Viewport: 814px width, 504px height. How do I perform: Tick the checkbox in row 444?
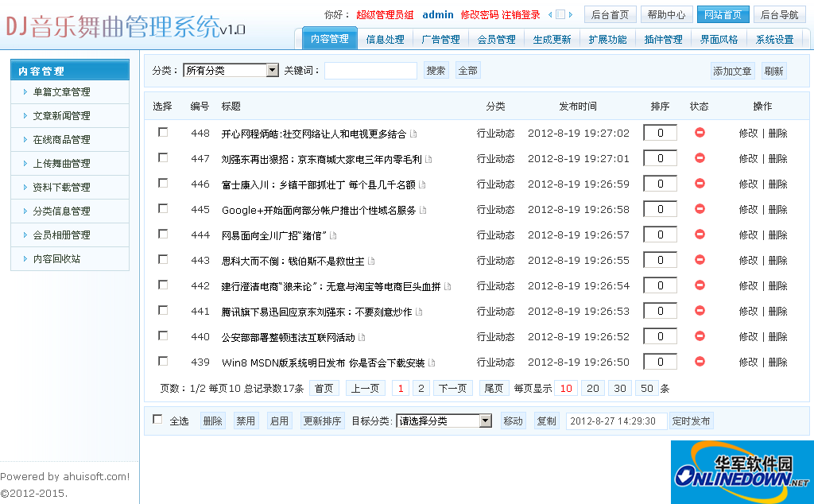[163, 234]
